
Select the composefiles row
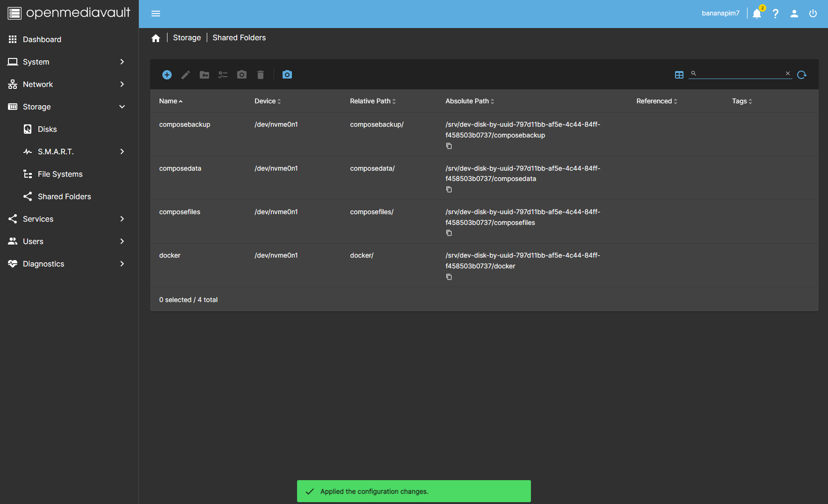coord(484,222)
